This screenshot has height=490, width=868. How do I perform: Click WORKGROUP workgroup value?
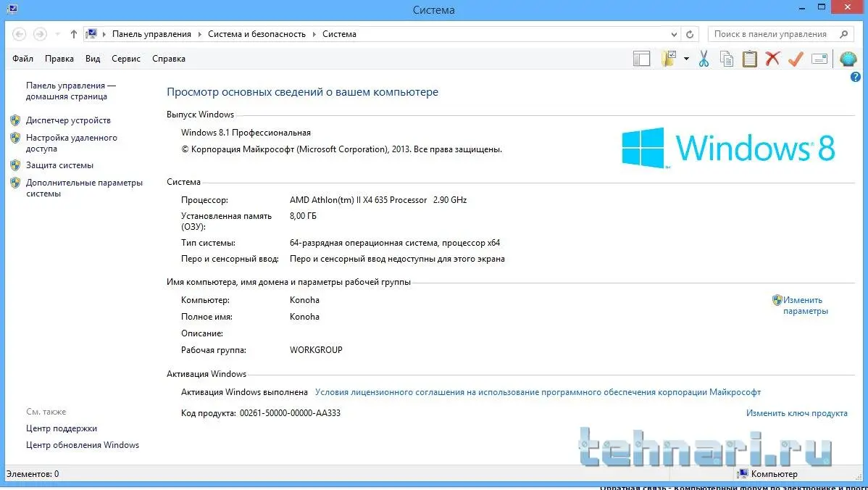pyautogui.click(x=316, y=350)
